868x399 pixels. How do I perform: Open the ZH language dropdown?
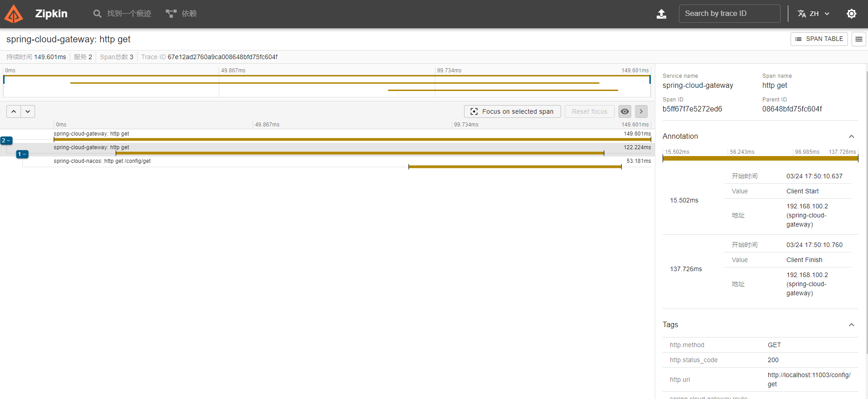(813, 14)
